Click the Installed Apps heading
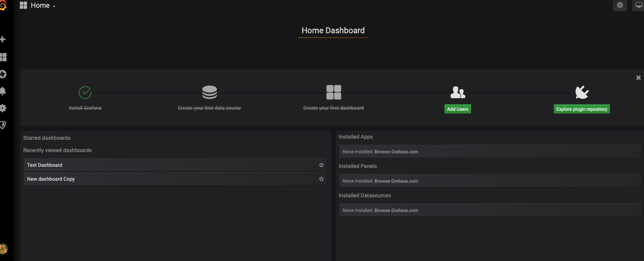The height and width of the screenshot is (261, 644). click(356, 137)
